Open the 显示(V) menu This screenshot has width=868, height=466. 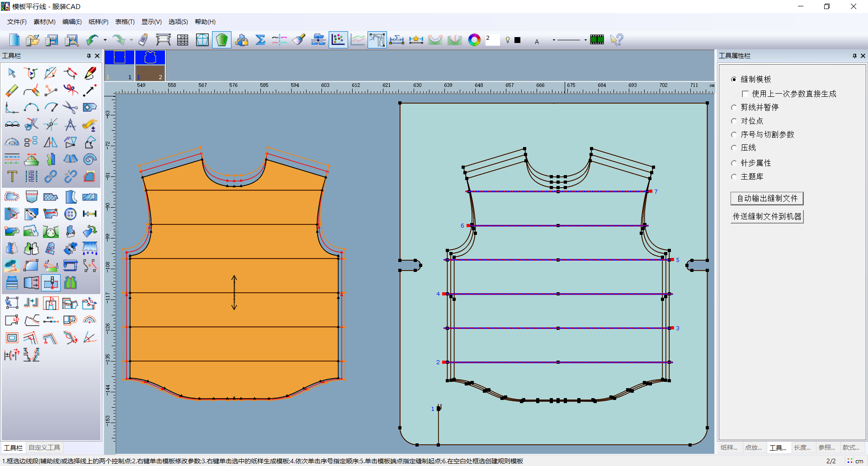click(151, 22)
